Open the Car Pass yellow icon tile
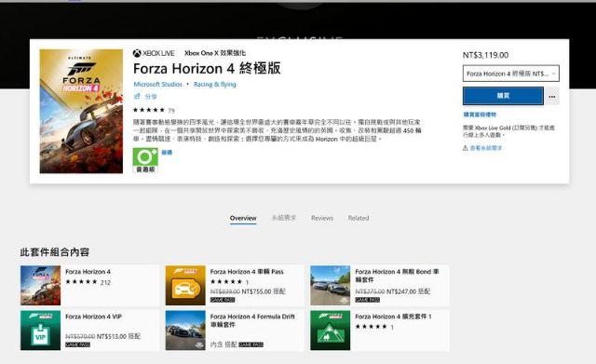Viewport: 596px width, 364px height. point(185,286)
